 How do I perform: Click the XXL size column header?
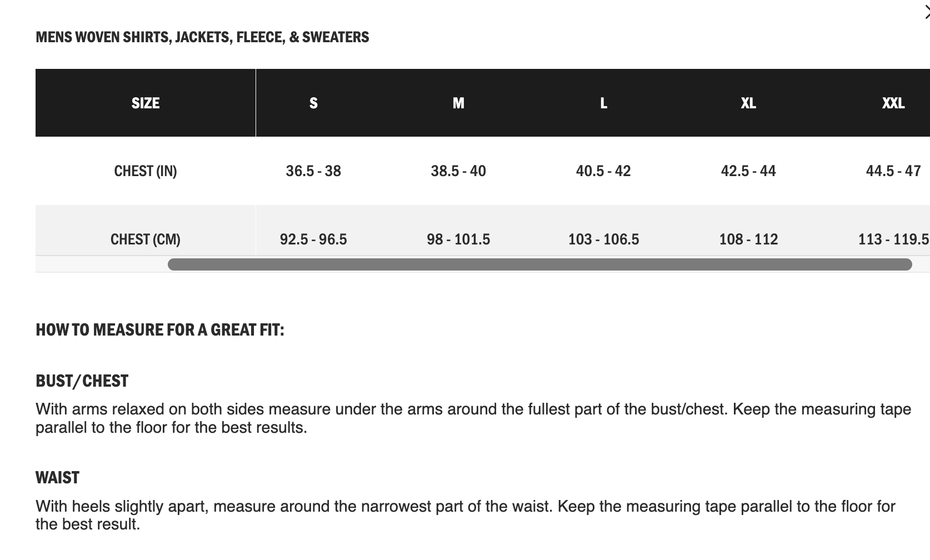point(893,103)
